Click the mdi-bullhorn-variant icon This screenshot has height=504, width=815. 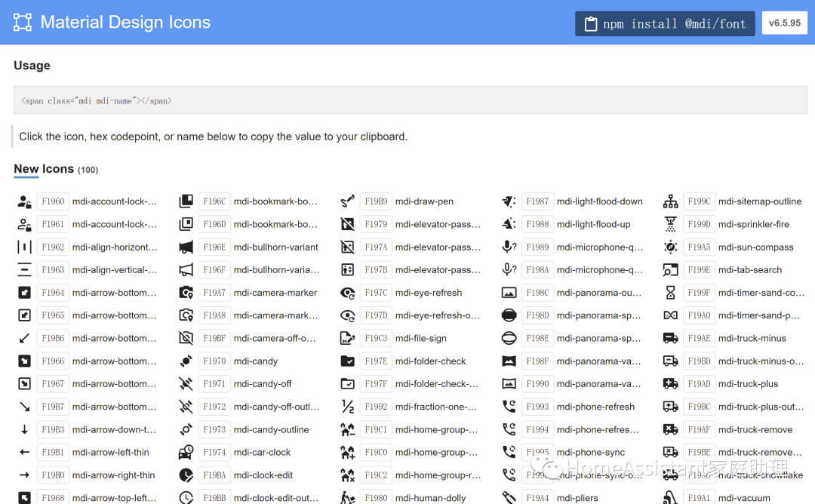186,247
